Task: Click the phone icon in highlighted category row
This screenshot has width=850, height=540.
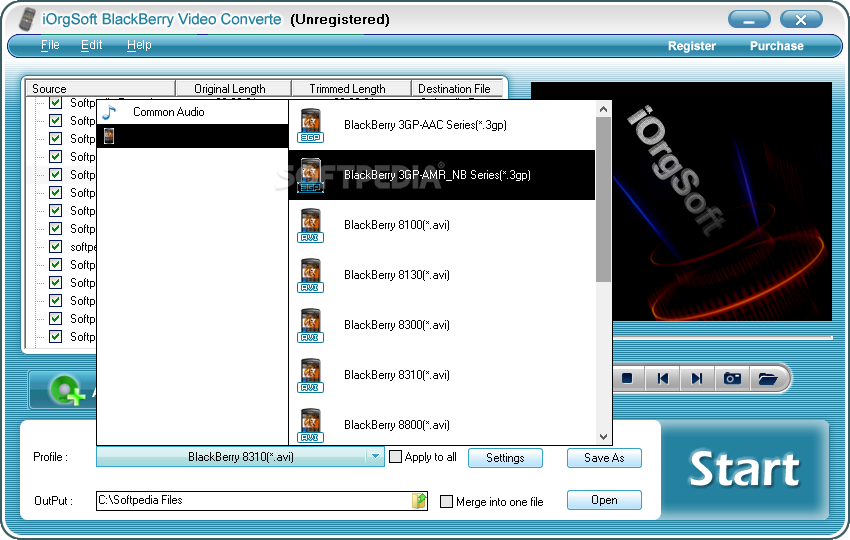Action: [109, 136]
